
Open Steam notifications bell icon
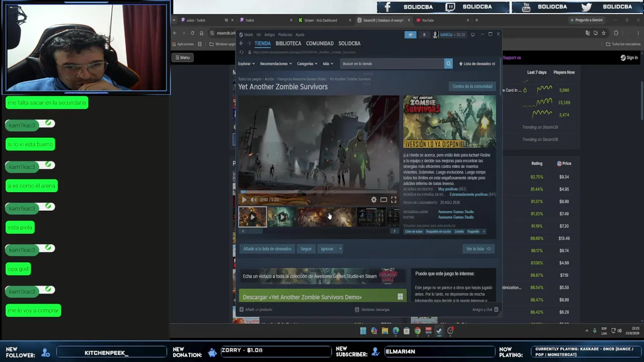(424, 35)
